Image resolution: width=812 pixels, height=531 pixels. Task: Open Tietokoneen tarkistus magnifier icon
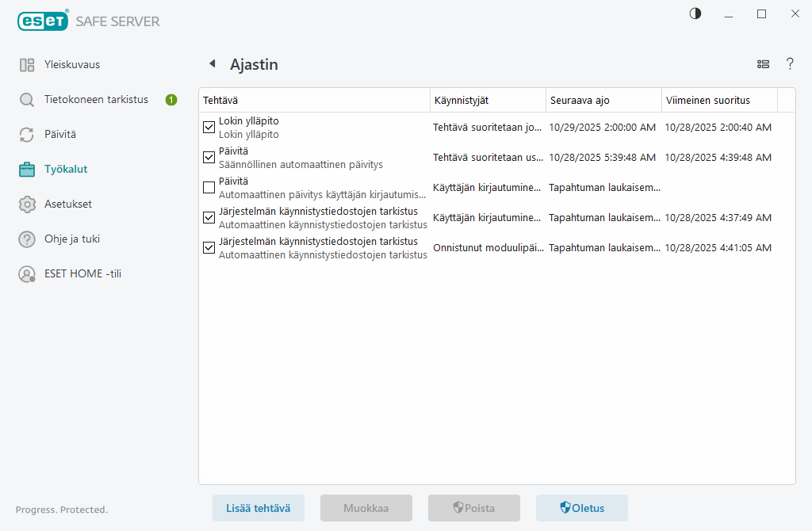tap(27, 100)
